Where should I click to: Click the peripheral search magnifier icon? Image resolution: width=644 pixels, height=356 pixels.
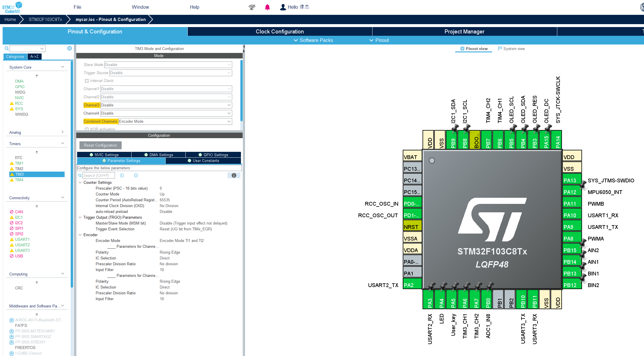6,48
